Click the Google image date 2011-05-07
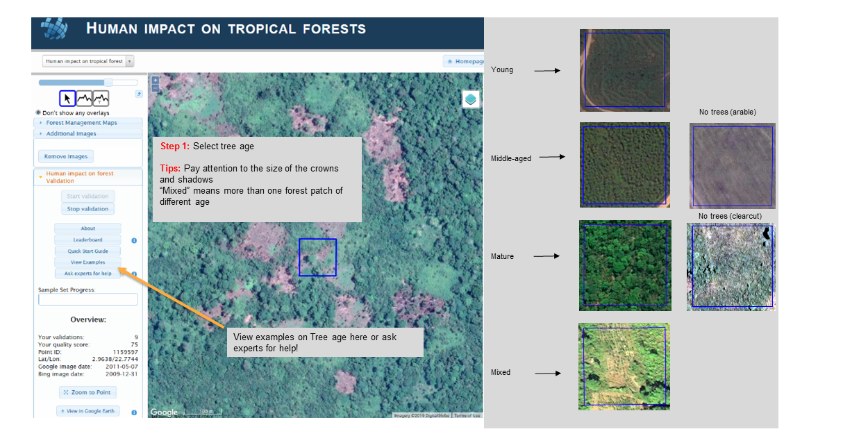 click(123, 367)
